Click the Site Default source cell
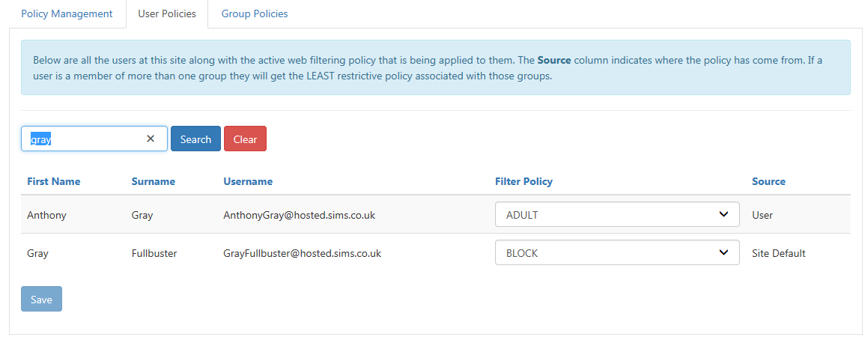Image resolution: width=868 pixels, height=340 pixels. point(778,254)
